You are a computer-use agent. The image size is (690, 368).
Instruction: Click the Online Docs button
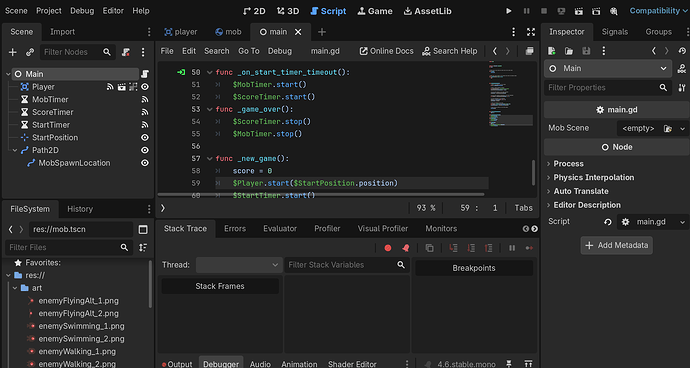386,51
